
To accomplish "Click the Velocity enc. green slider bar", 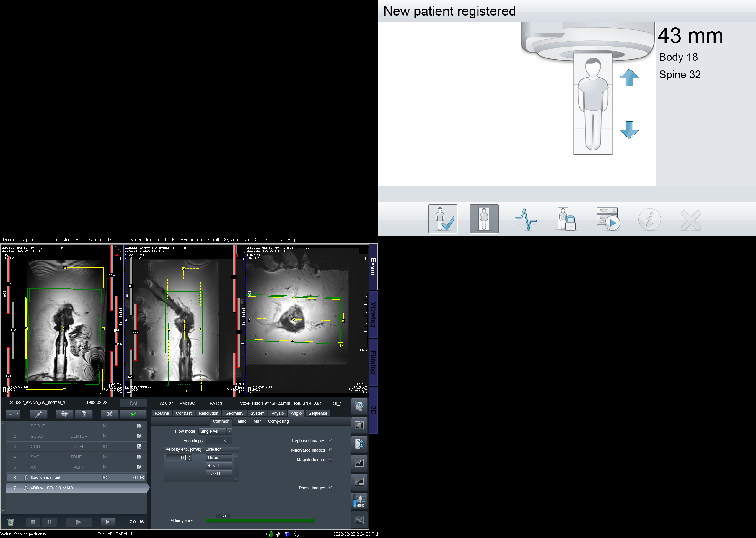I will click(x=260, y=521).
